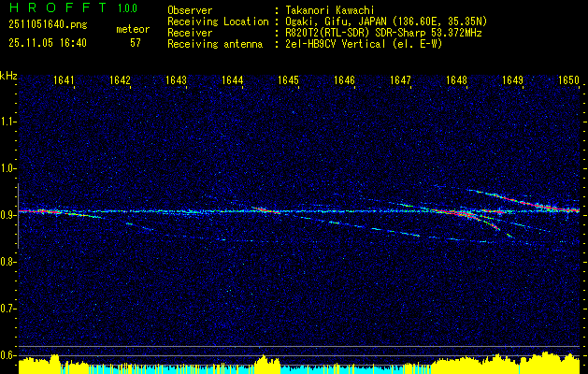Click the red echo at 1644-1645 on carrier line
Image resolution: width=588 pixels, height=374 pixels.
pyautogui.click(x=265, y=210)
